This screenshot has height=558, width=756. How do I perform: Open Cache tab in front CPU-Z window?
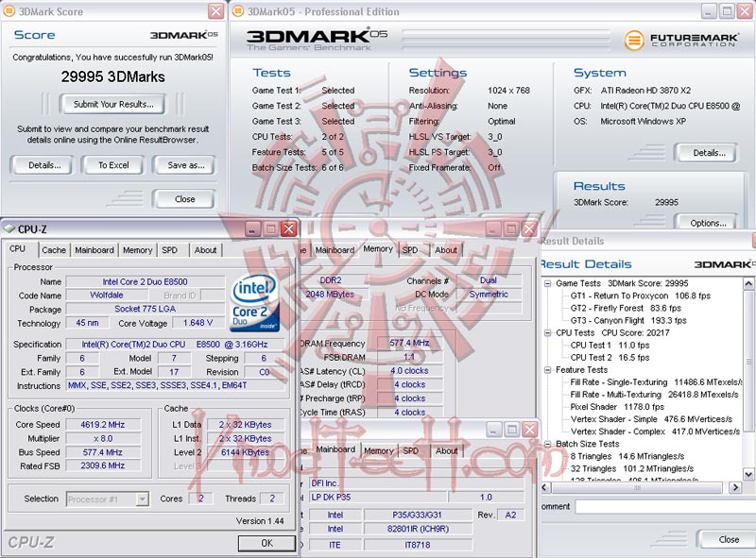(54, 250)
